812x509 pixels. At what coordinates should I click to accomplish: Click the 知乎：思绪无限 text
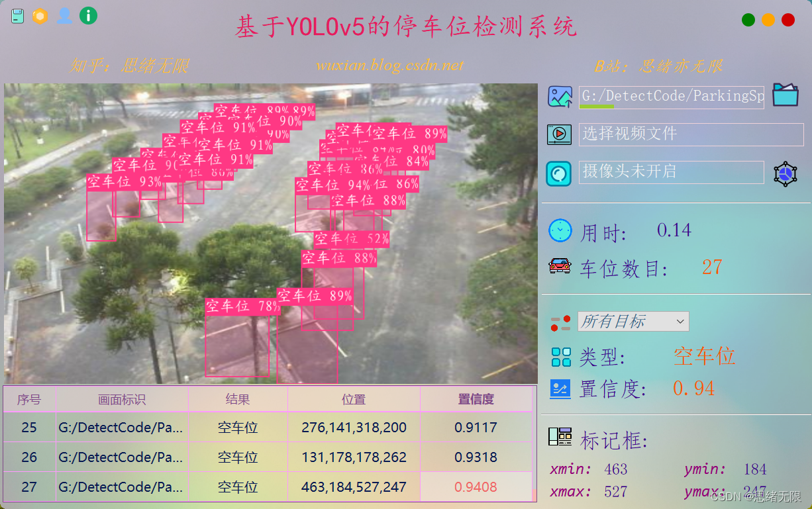coord(130,66)
